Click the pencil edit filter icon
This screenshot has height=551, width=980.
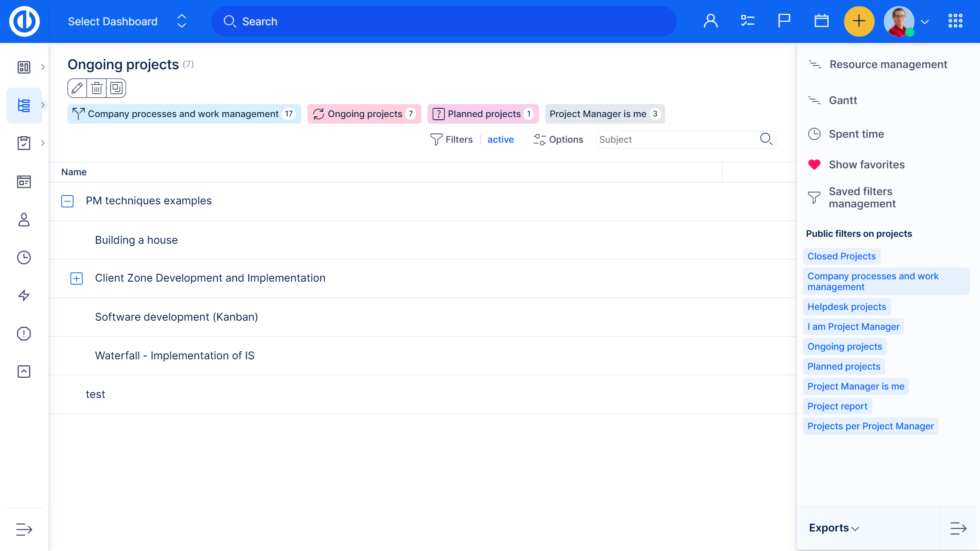click(x=77, y=88)
